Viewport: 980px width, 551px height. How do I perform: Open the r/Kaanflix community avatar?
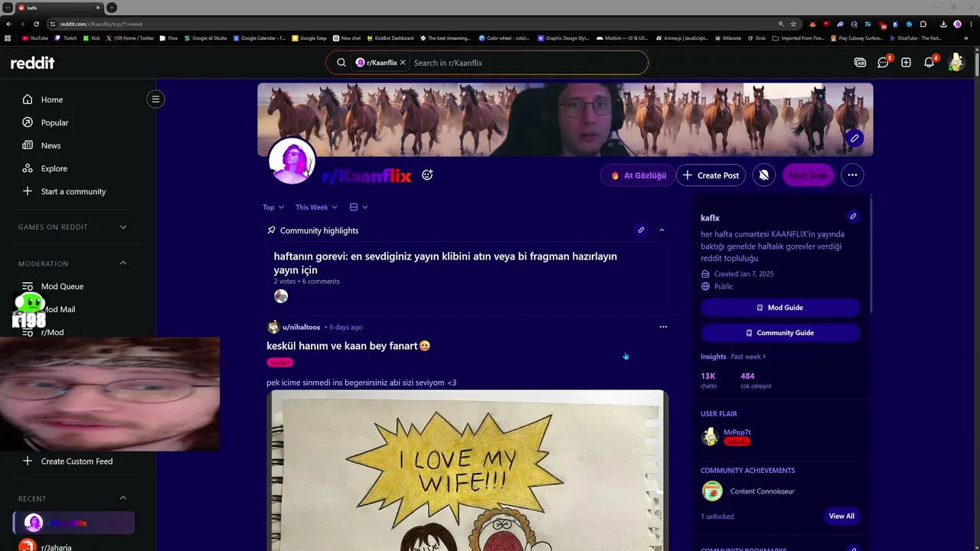click(292, 161)
